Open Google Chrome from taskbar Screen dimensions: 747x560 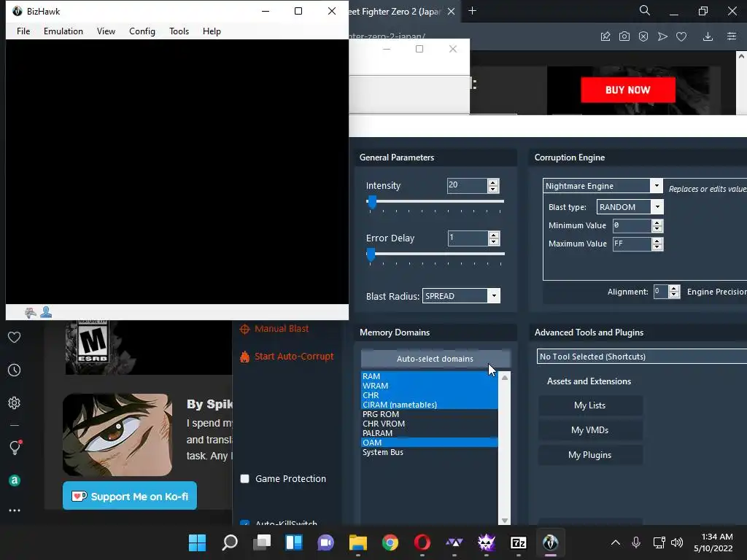pos(390,542)
